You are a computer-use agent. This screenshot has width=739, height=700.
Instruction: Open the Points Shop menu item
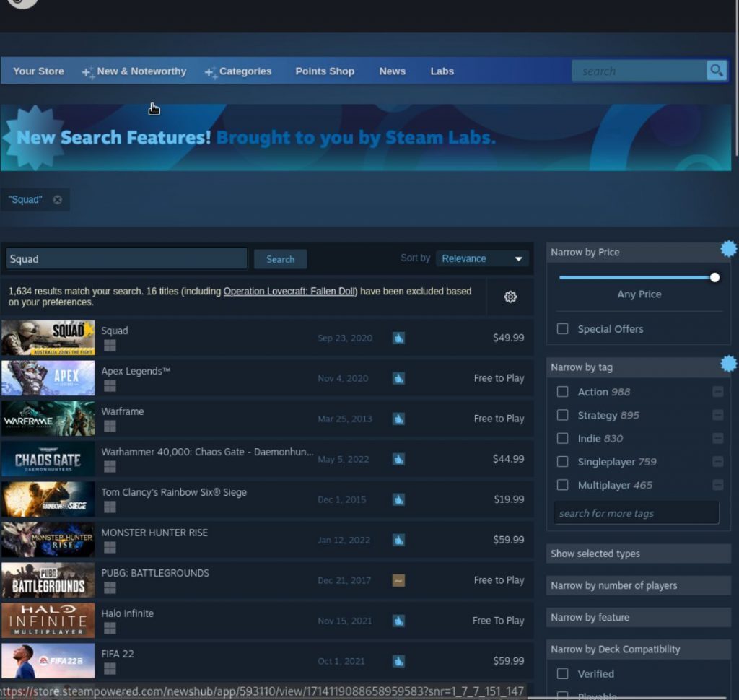[x=325, y=71]
